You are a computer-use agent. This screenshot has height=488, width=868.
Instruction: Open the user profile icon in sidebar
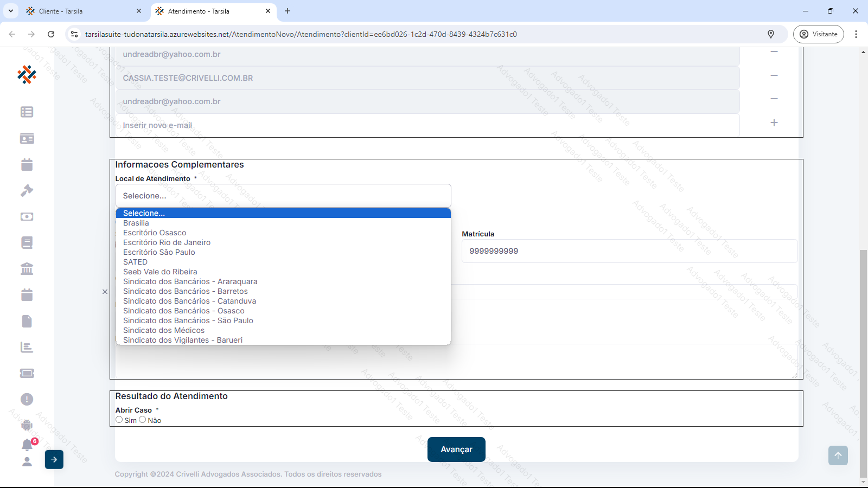(x=27, y=462)
